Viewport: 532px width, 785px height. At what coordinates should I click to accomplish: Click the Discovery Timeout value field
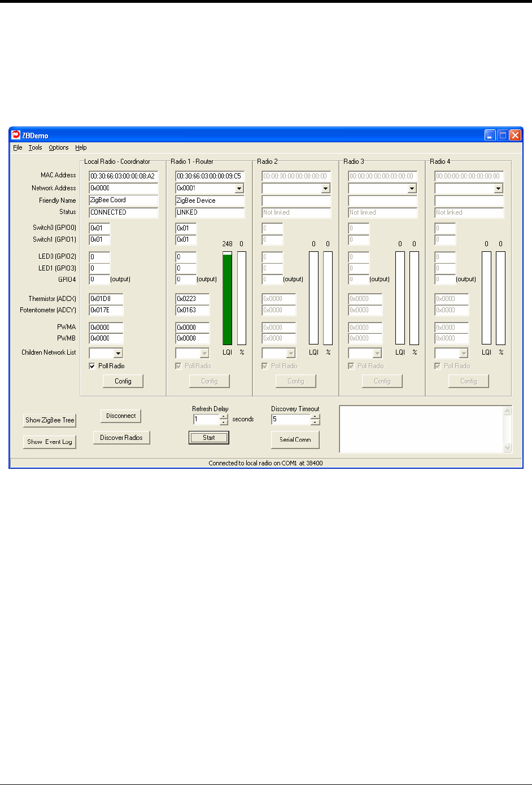click(x=291, y=420)
